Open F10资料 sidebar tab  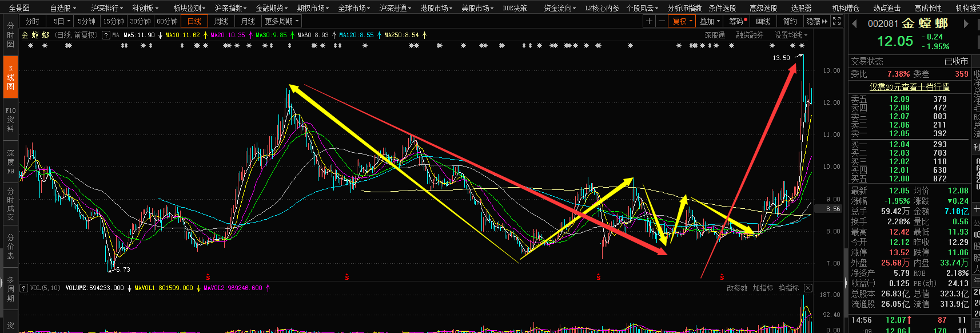click(x=10, y=120)
